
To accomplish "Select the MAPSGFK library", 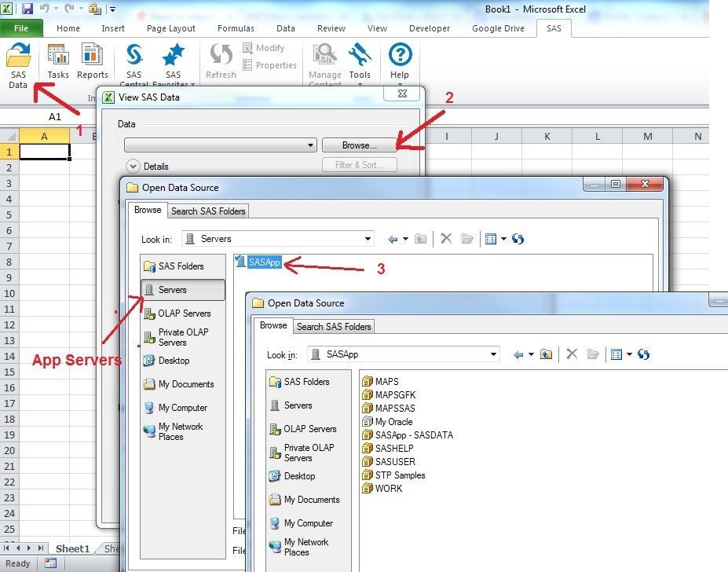I will [389, 395].
